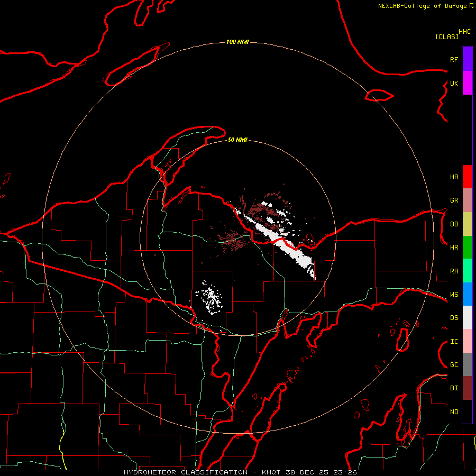Viewport: 476px width, 476px height.
Task: Click the red HA color swatch
Action: (x=467, y=177)
